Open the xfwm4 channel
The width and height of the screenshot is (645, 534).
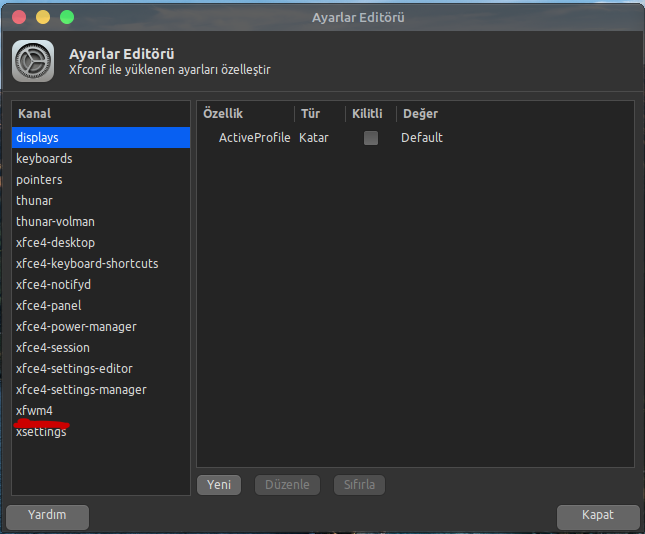pos(101,410)
